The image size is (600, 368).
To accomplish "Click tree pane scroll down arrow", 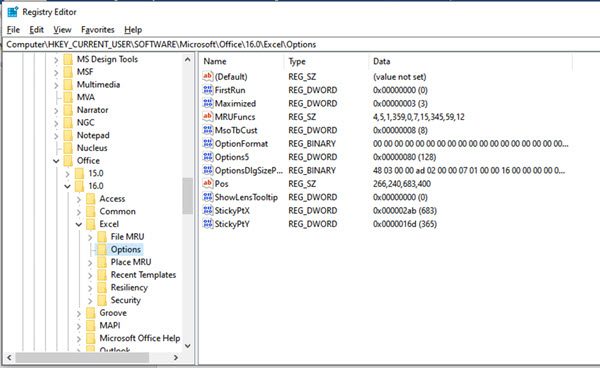I will tap(188, 346).
